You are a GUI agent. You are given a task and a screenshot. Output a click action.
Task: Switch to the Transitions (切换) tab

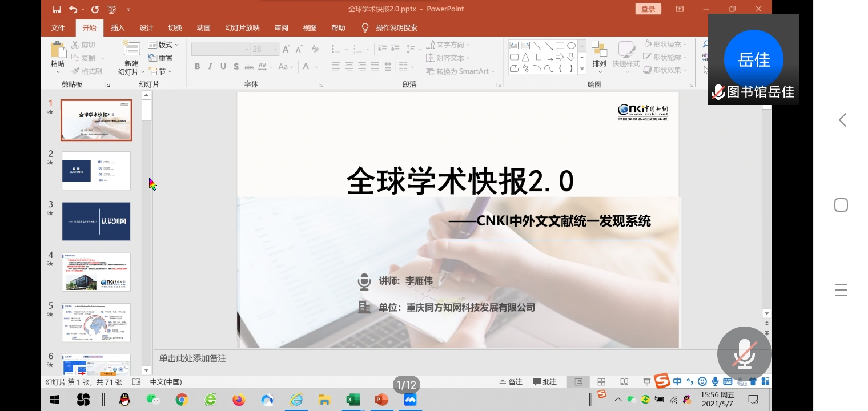175,28
